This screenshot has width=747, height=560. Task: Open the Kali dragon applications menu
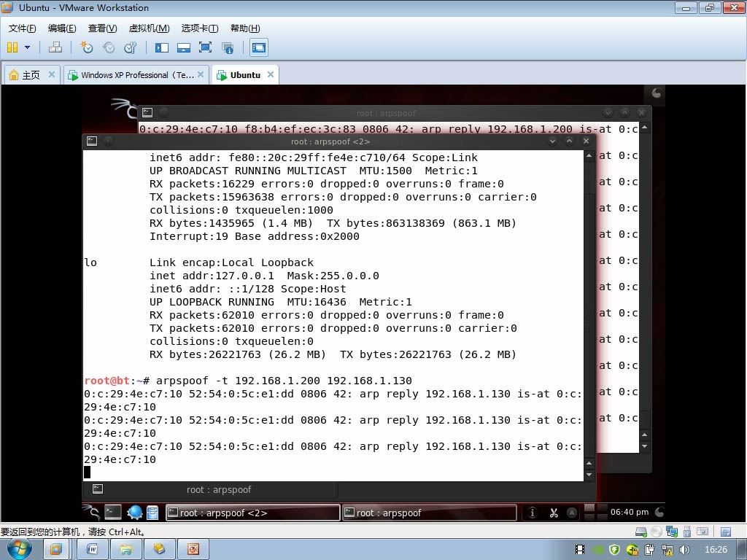coord(90,513)
